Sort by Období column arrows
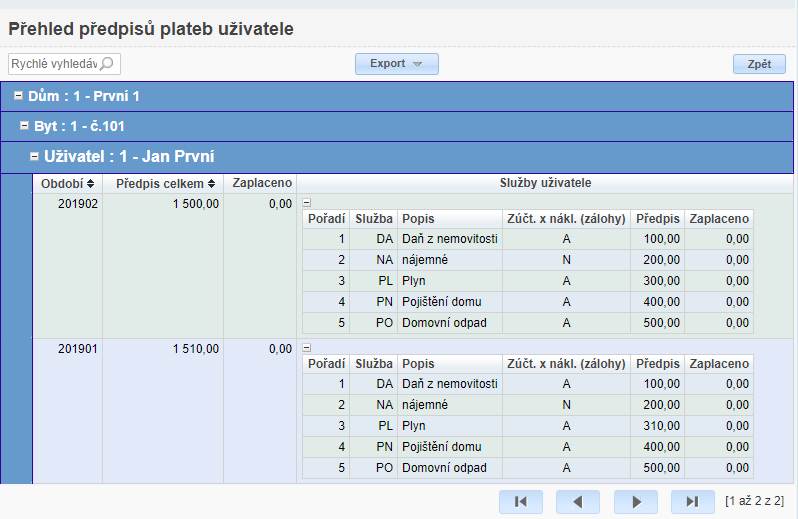Viewport: 798px width, 519px height. coord(91,184)
